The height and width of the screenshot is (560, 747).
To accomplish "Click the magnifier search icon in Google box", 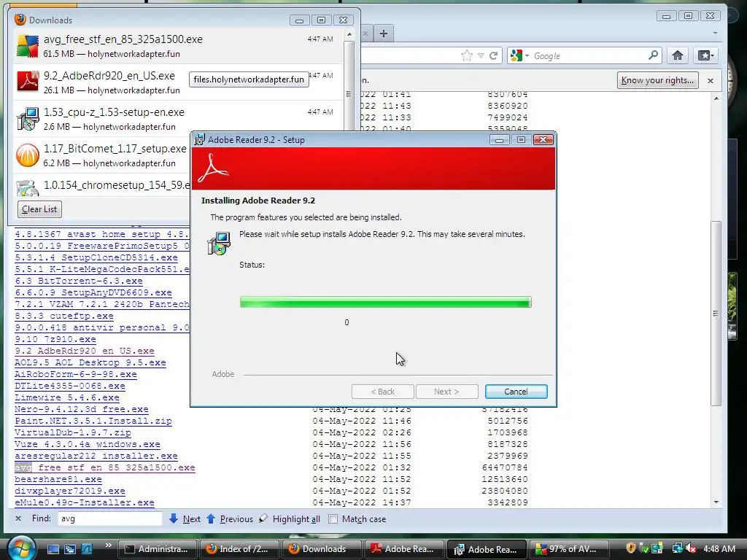I will click(653, 55).
